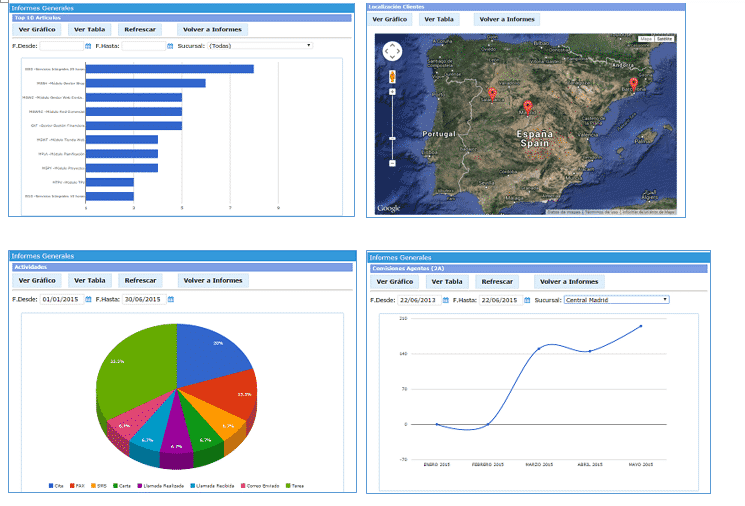
Task: Click the Madrid map marker pin
Action: pyautogui.click(x=528, y=107)
